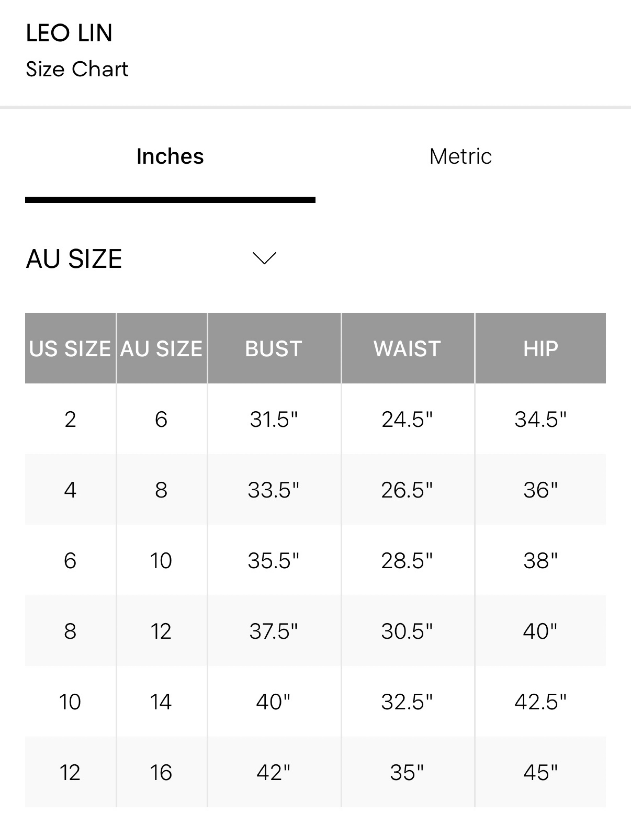Click the BUST column header
This screenshot has height=840, width=631.
pyautogui.click(x=274, y=348)
